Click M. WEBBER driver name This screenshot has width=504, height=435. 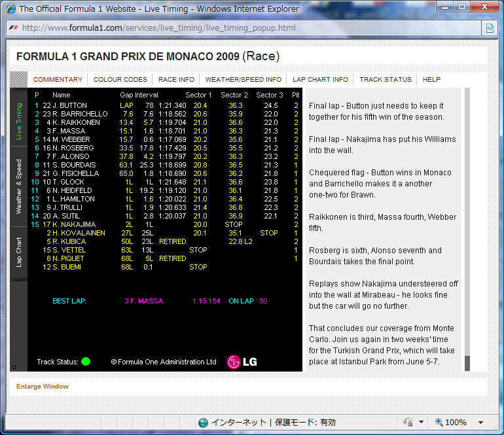(x=71, y=139)
